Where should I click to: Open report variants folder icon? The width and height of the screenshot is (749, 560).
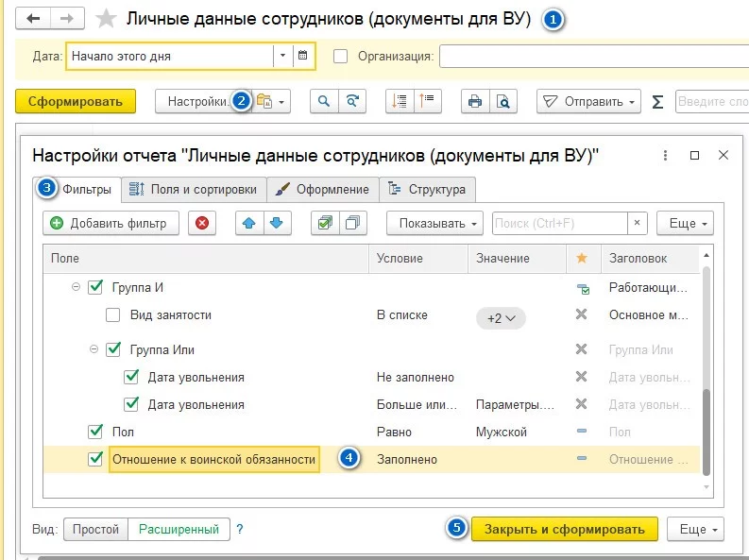pos(264,101)
